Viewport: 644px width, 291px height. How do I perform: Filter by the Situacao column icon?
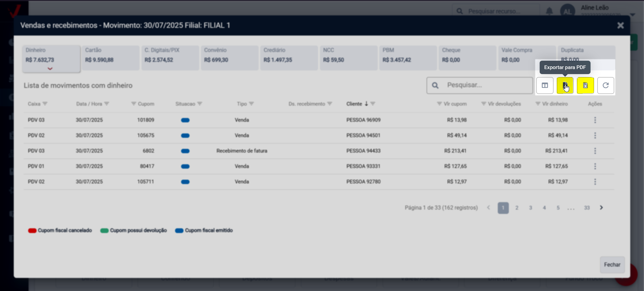click(200, 104)
